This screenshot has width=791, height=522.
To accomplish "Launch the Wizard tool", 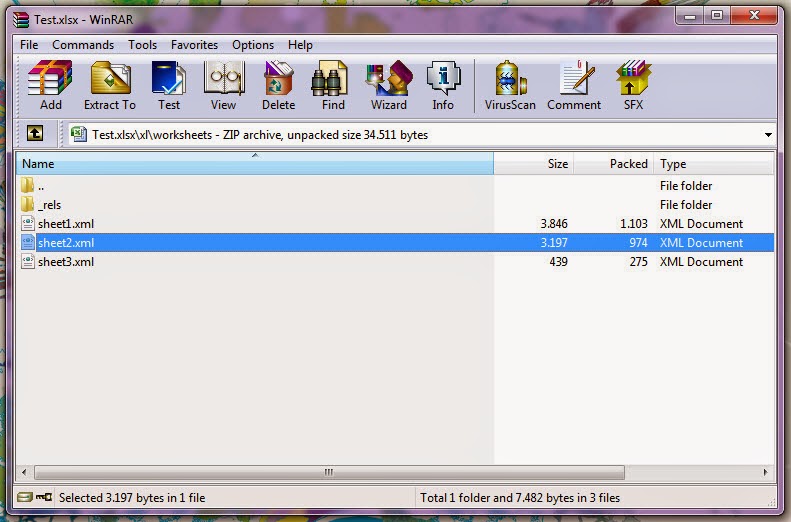I will pyautogui.click(x=389, y=85).
